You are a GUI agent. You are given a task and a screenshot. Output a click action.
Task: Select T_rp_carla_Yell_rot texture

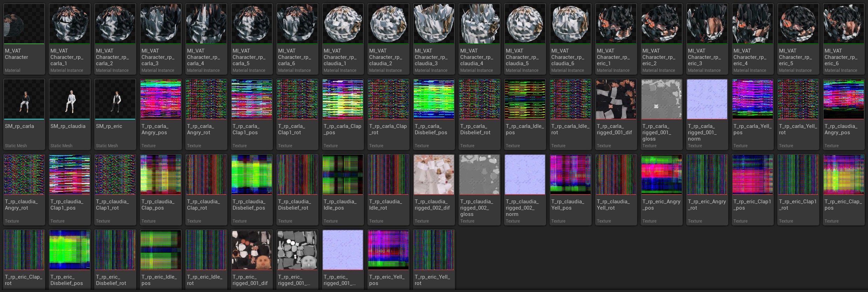tap(798, 114)
